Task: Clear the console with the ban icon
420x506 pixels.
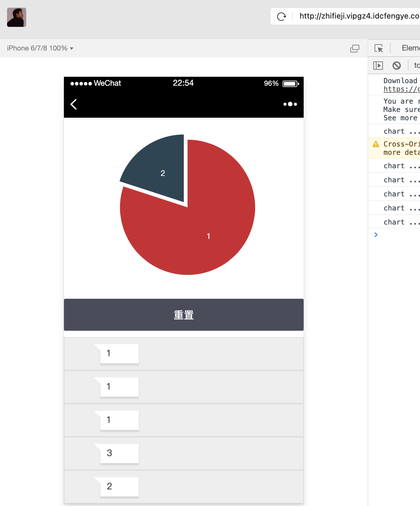Action: [x=397, y=66]
